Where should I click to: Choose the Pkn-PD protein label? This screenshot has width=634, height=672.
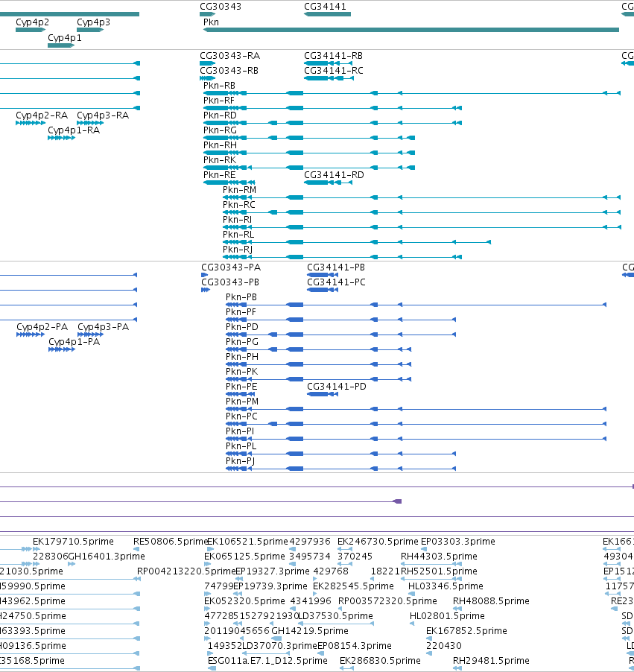pos(242,327)
